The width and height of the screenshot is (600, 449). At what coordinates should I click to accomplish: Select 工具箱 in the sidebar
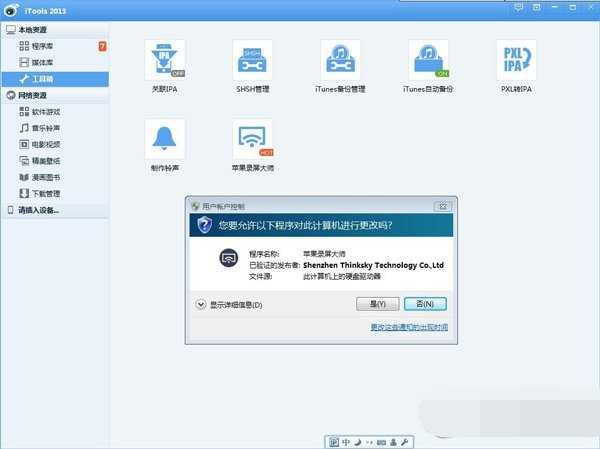pos(55,79)
